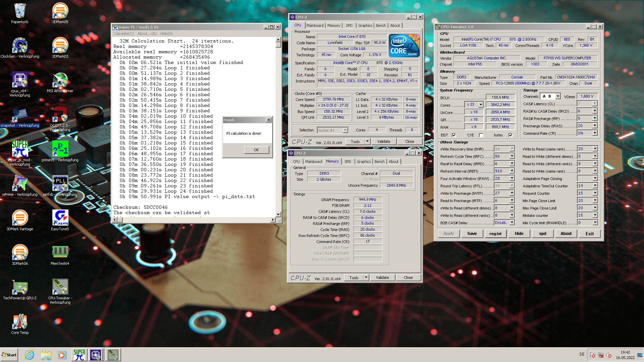Viewport: 644px width, 362px height.
Task: Click Super PI icon in taskbar
Action: tap(79, 355)
